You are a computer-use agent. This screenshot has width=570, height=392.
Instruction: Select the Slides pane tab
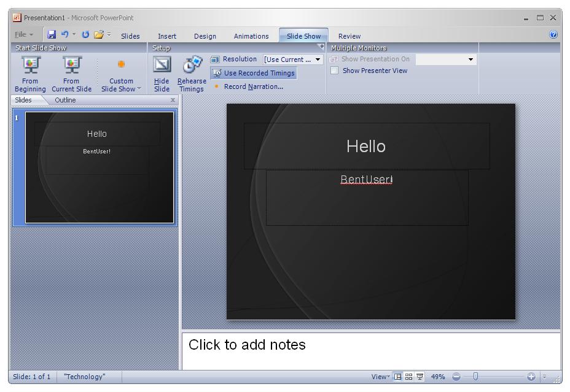23,100
